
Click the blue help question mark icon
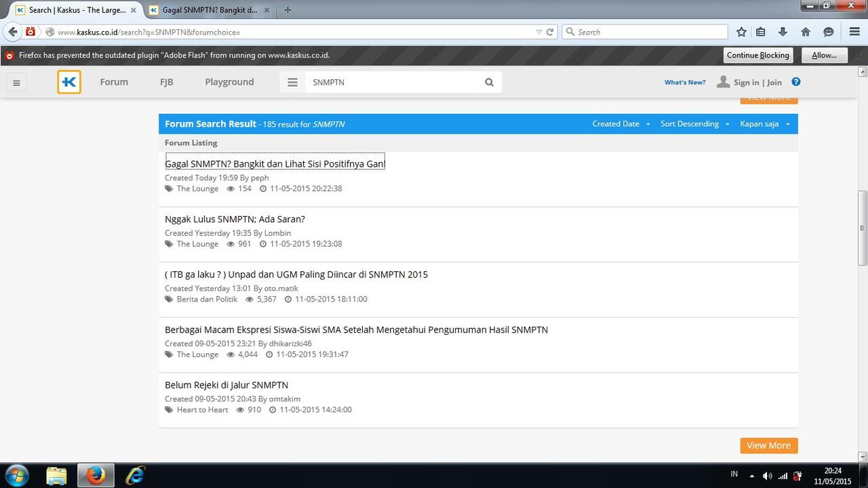coord(796,81)
